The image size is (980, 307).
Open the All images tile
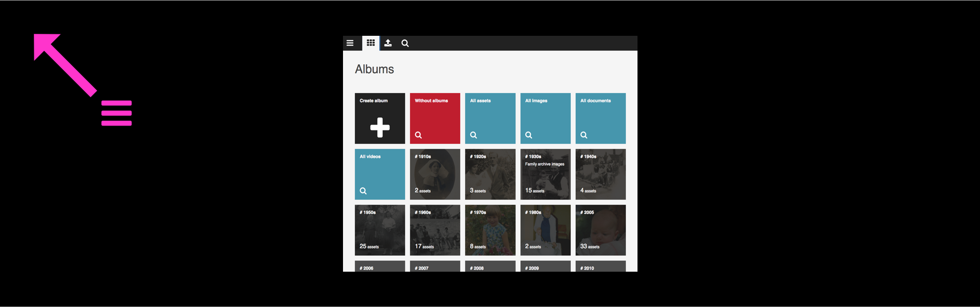pos(545,118)
